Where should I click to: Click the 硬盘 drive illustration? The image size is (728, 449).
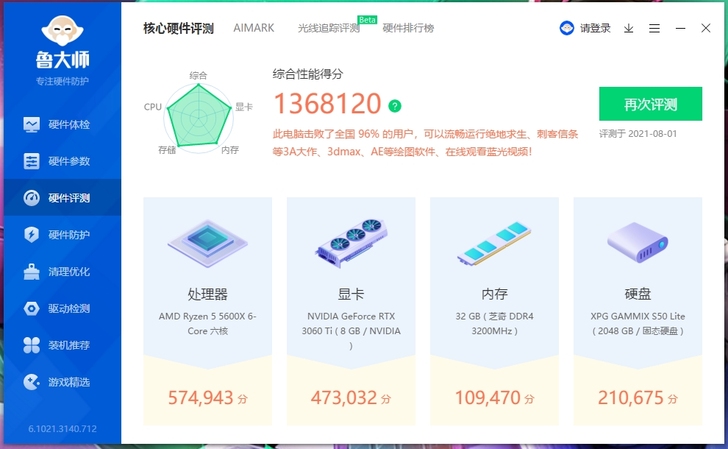pyautogui.click(x=637, y=242)
